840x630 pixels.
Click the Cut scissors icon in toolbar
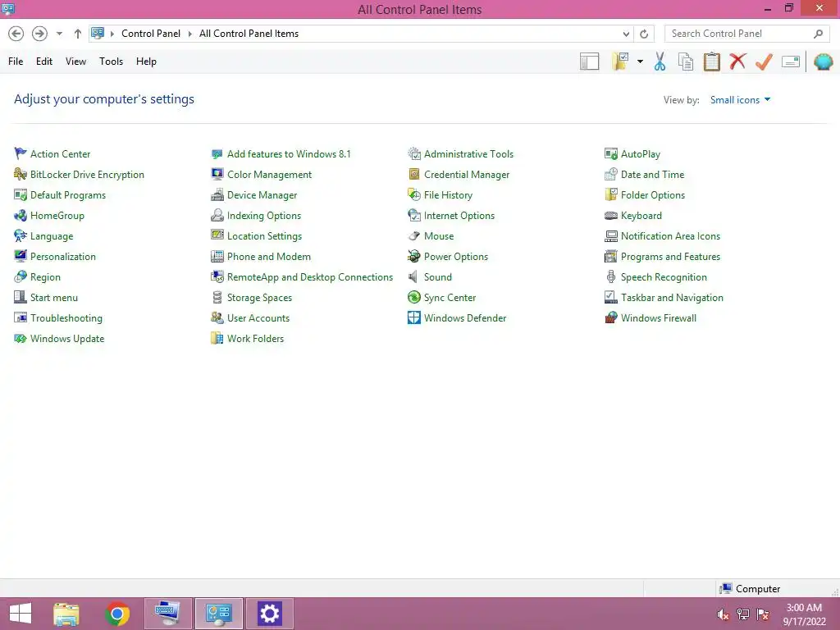click(x=660, y=62)
